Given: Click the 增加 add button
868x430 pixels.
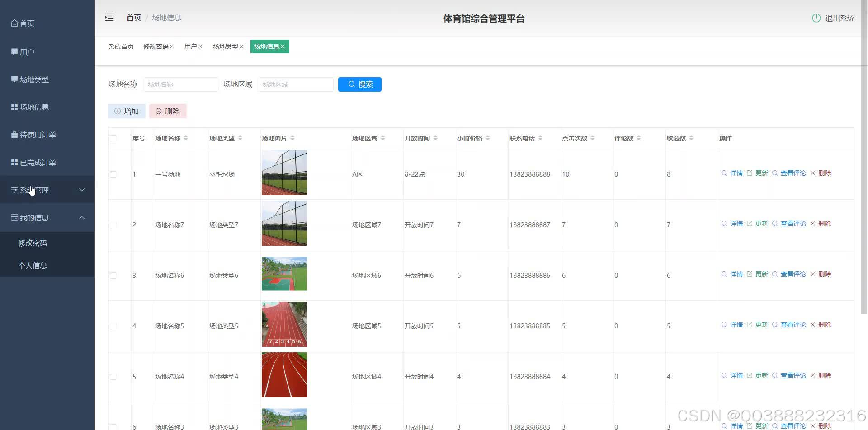Looking at the screenshot, I should pyautogui.click(x=127, y=111).
